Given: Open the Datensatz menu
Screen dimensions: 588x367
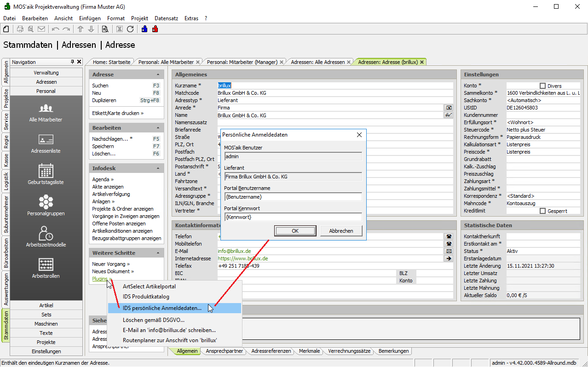Looking at the screenshot, I should coord(166,18).
